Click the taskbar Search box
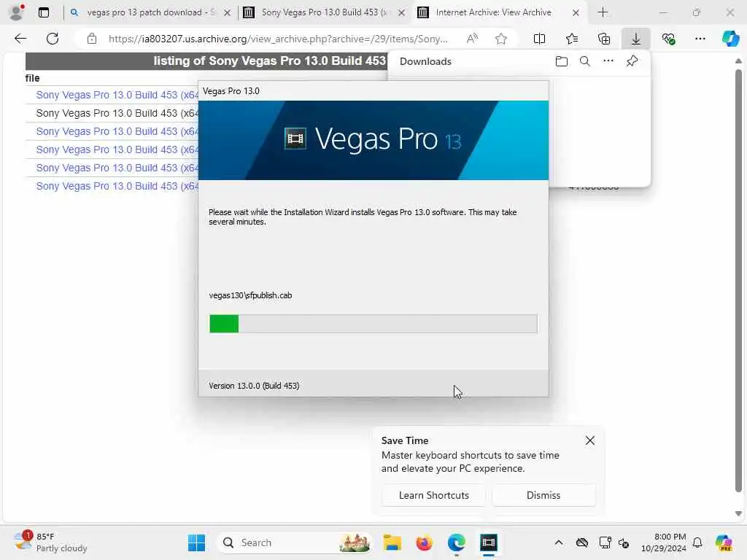Viewport: 747px width, 560px height. coord(295,542)
